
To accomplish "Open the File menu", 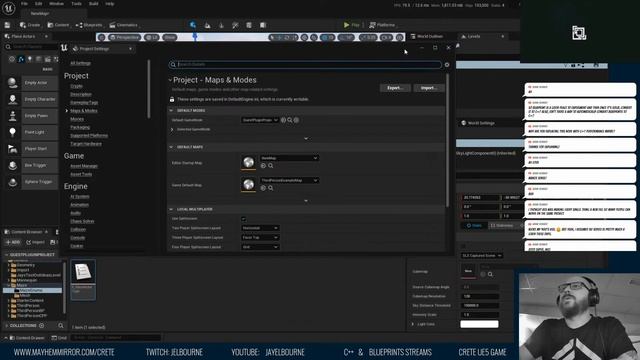I will [x=24, y=4].
